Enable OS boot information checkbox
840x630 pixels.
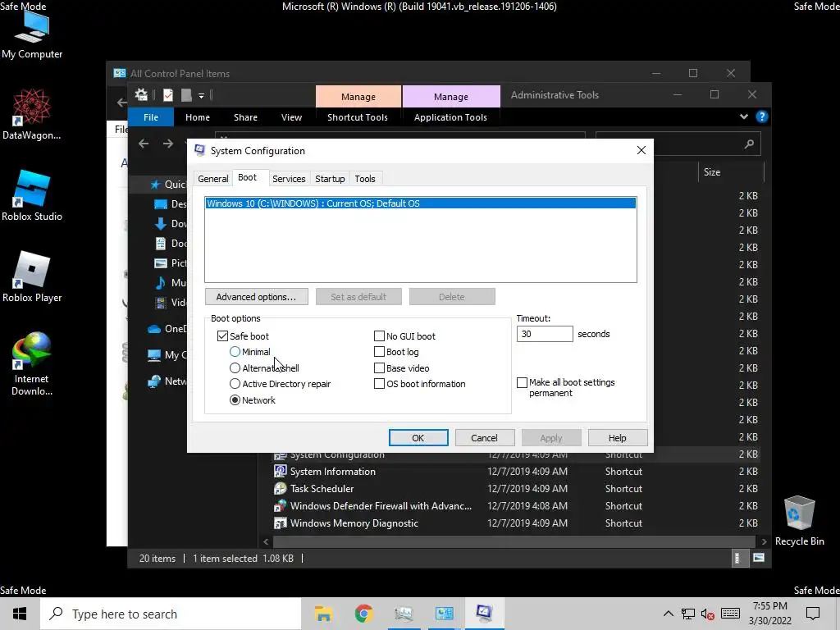click(379, 384)
